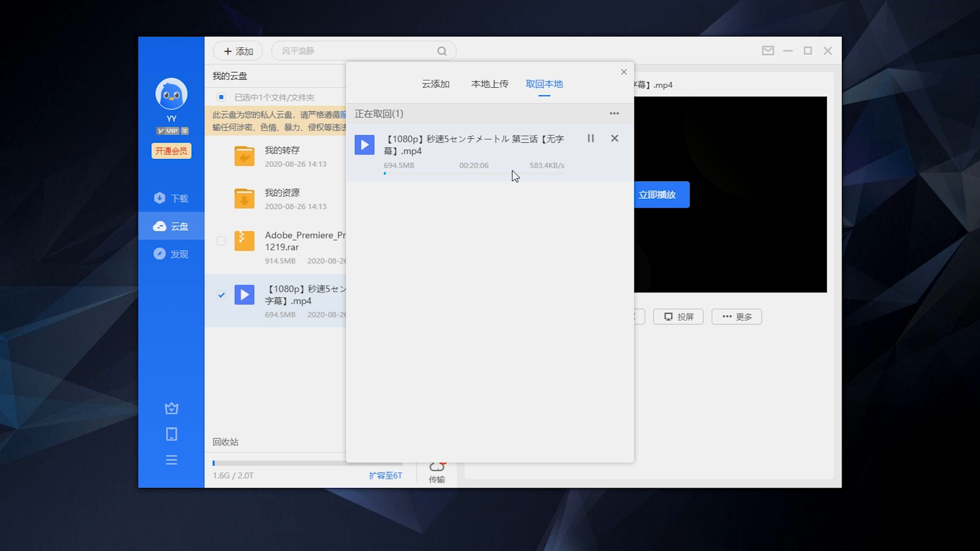Minimize the application window
Screen dimensions: 980x551
coord(788,51)
